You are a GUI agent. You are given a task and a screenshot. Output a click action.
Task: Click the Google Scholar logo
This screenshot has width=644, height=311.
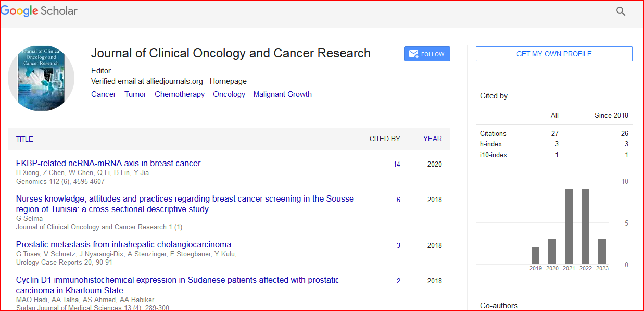[39, 11]
